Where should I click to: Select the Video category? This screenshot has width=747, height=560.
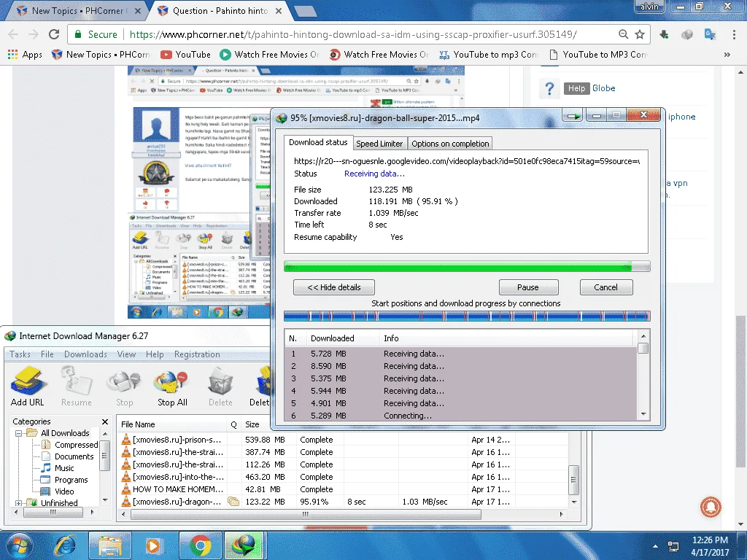(58, 491)
